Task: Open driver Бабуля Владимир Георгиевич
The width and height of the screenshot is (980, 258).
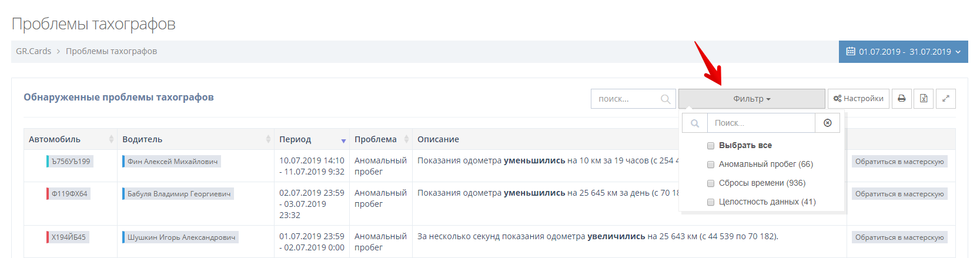Action: (178, 193)
